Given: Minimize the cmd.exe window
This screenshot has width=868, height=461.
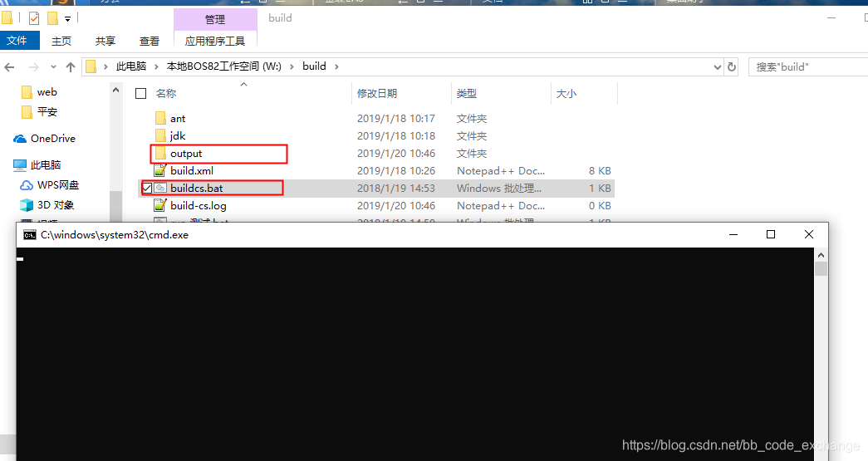Looking at the screenshot, I should (733, 234).
